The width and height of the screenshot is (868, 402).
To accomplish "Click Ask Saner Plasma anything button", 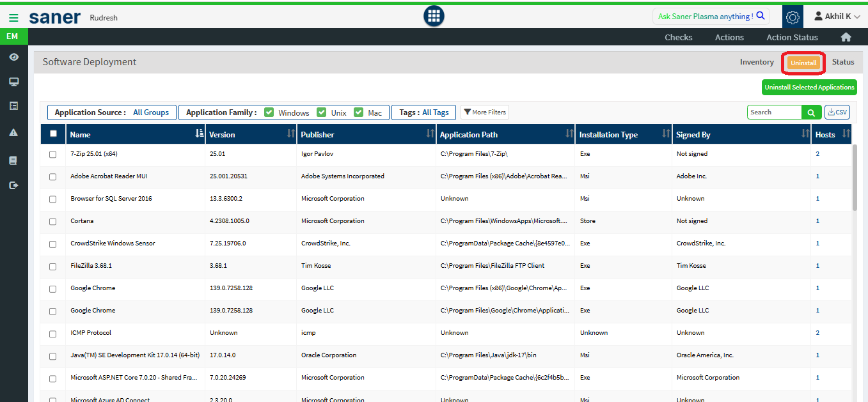I will 711,17.
